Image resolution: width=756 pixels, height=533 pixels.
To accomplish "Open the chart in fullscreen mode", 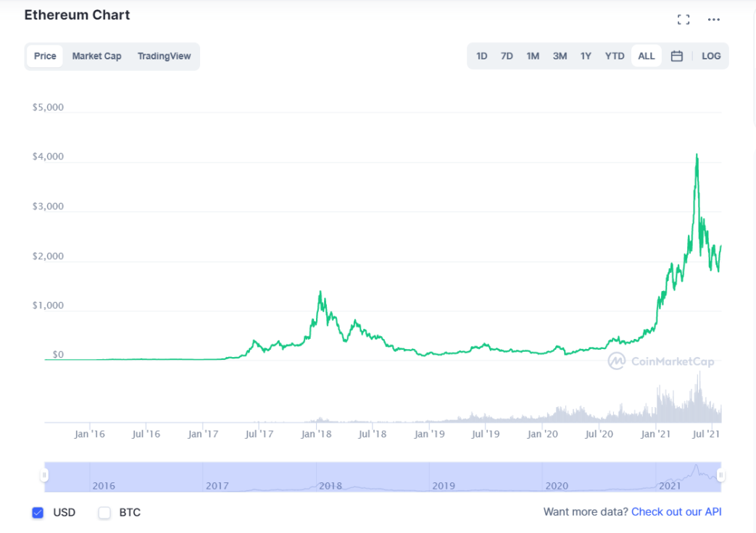I will click(x=684, y=20).
